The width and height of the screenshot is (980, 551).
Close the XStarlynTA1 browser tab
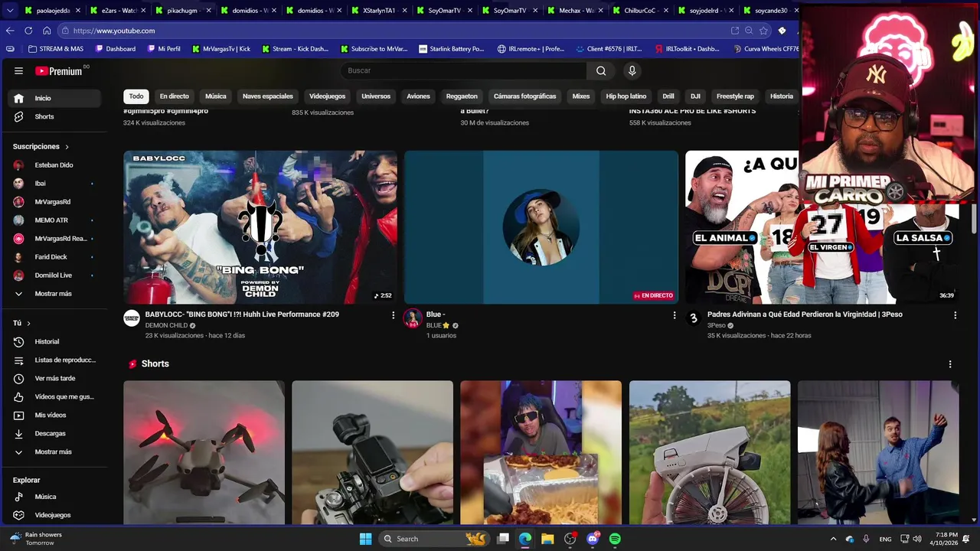click(x=403, y=11)
